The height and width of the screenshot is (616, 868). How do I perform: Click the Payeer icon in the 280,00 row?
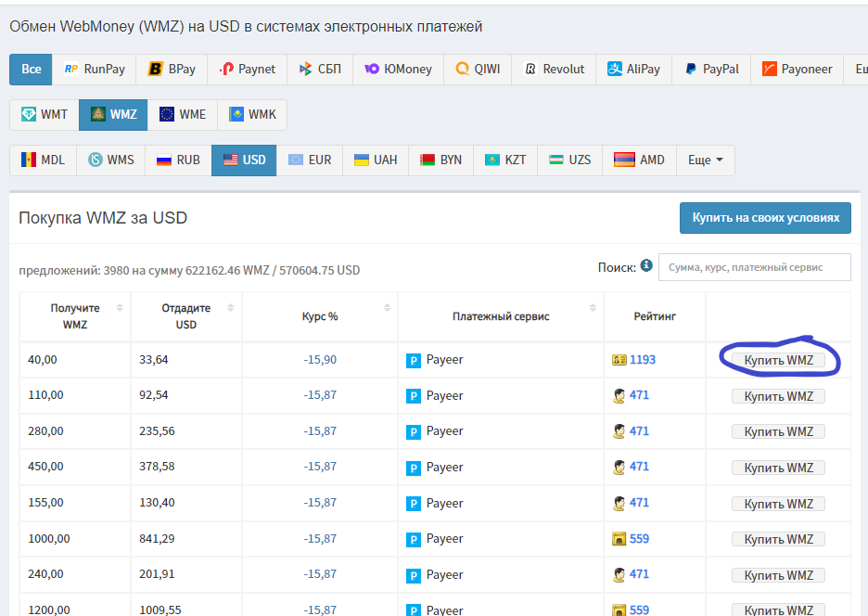coord(413,432)
